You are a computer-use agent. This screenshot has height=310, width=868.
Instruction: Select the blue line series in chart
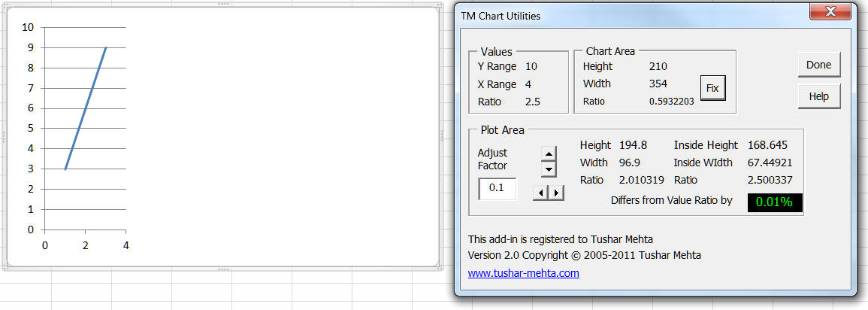pos(85,109)
